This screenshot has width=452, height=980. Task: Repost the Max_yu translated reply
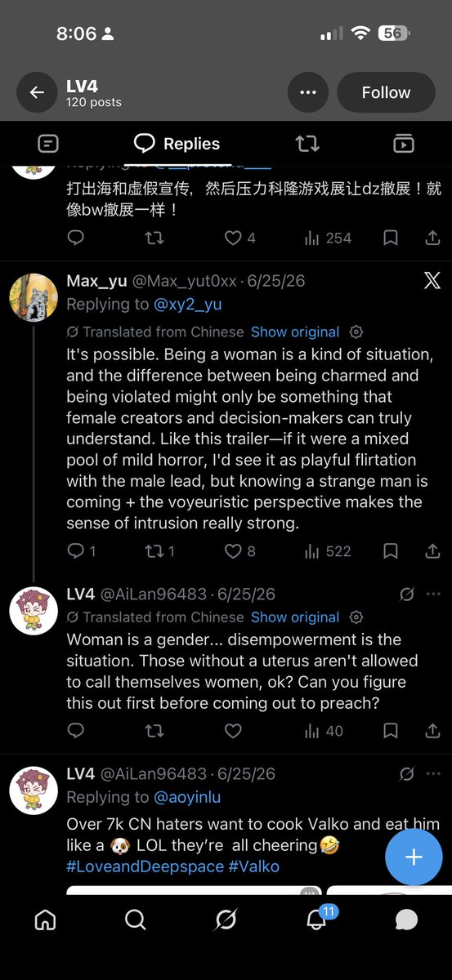click(x=159, y=551)
